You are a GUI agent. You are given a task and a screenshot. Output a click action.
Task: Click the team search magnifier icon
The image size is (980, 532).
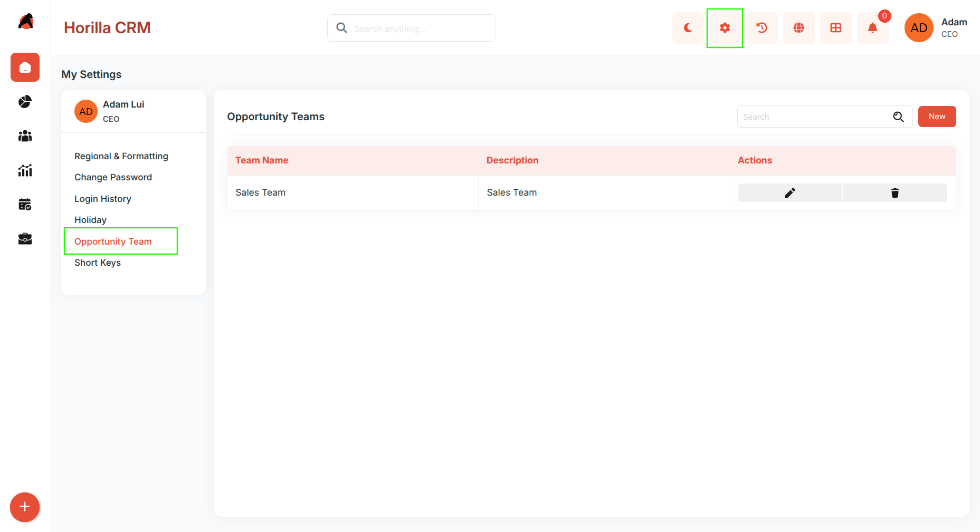[898, 117]
